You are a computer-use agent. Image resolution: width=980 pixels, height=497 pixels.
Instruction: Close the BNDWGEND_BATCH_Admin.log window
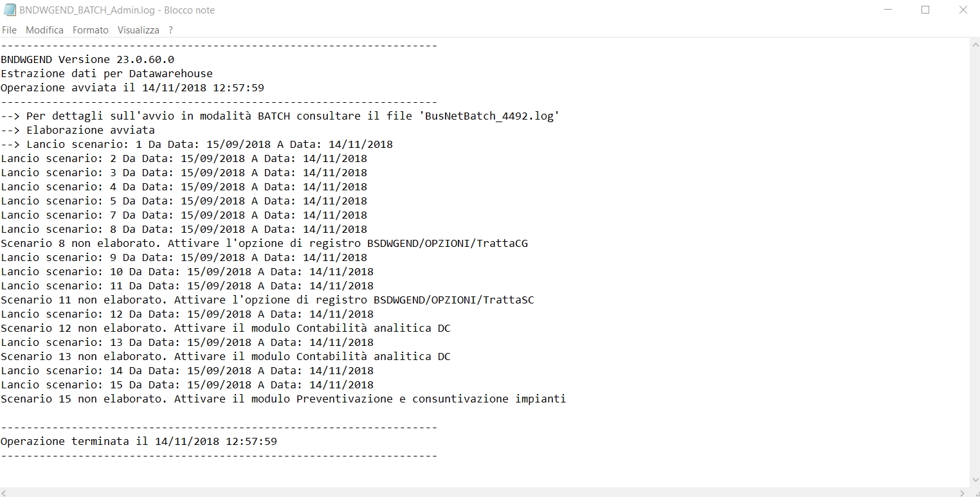pos(963,10)
